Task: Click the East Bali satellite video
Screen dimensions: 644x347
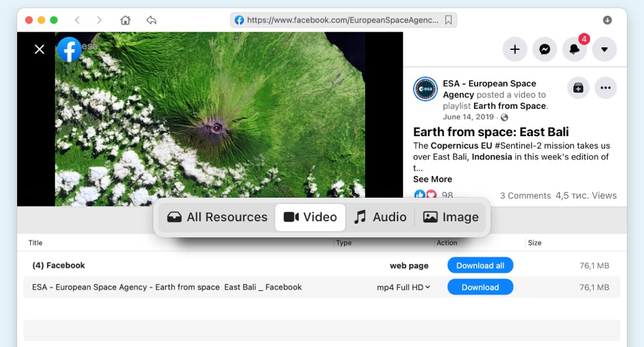Action: (210, 119)
